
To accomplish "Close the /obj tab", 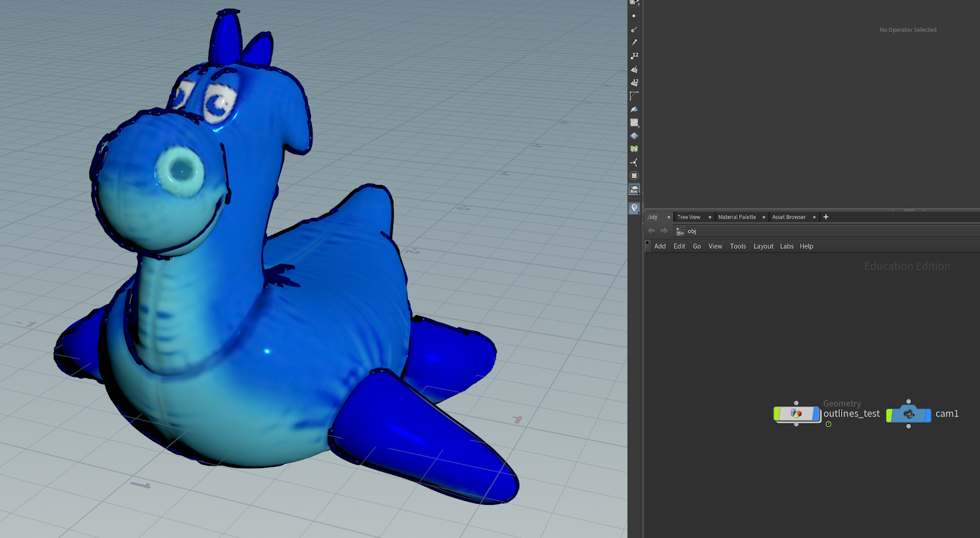I will point(669,217).
